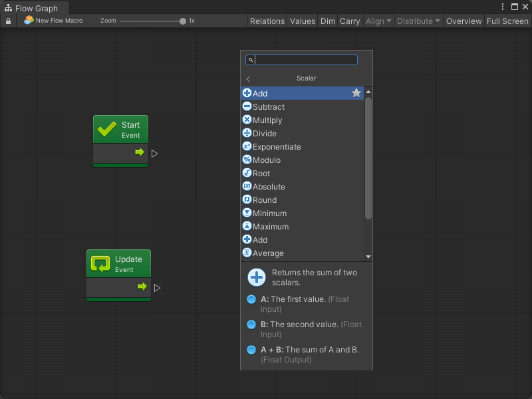This screenshot has height=399, width=532.
Task: Select Exponentiate from the scalar list
Action: click(x=277, y=147)
